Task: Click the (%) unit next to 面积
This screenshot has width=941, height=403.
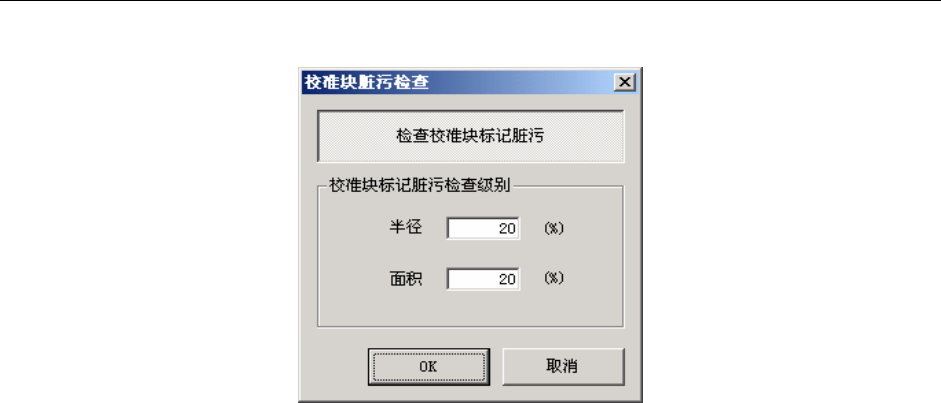Action: (x=554, y=279)
